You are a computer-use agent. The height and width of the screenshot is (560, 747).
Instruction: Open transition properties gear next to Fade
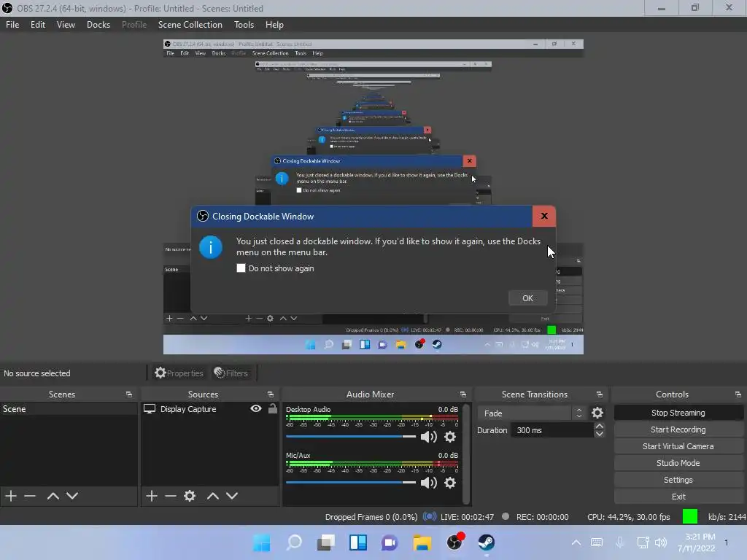[x=597, y=413]
